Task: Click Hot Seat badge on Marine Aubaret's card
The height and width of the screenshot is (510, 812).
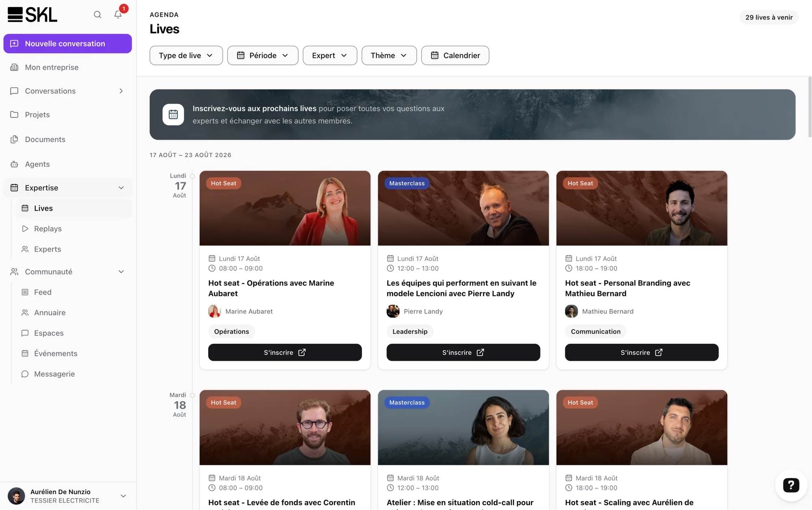Action: tap(223, 183)
